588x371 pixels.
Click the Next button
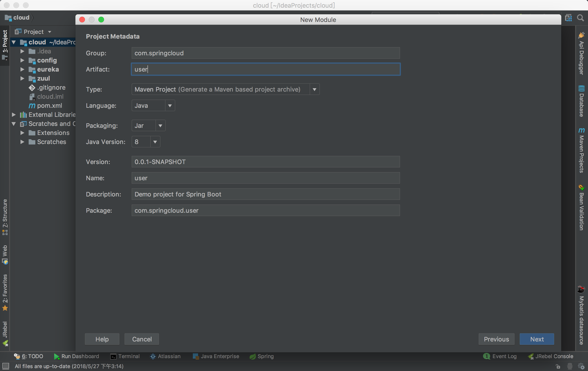tap(536, 339)
